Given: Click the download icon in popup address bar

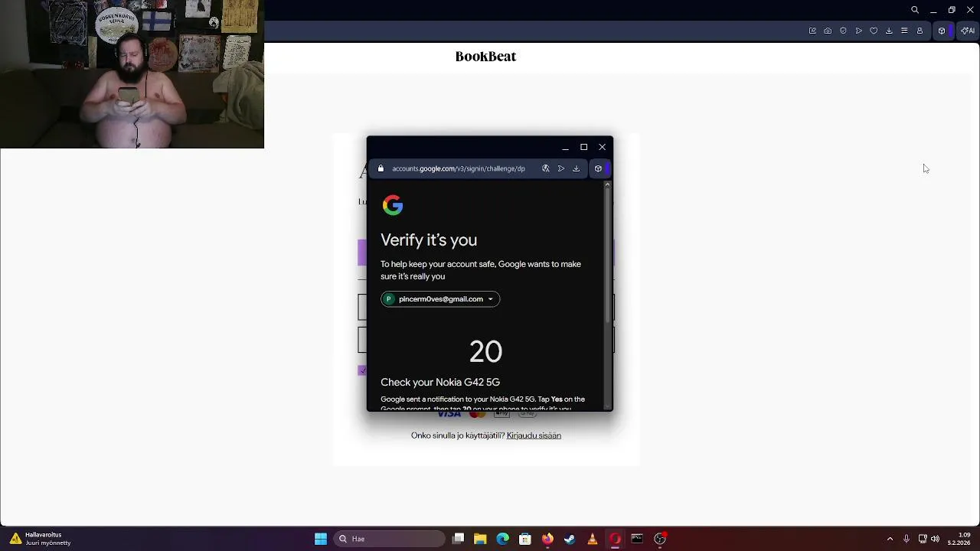Looking at the screenshot, I should [x=576, y=168].
